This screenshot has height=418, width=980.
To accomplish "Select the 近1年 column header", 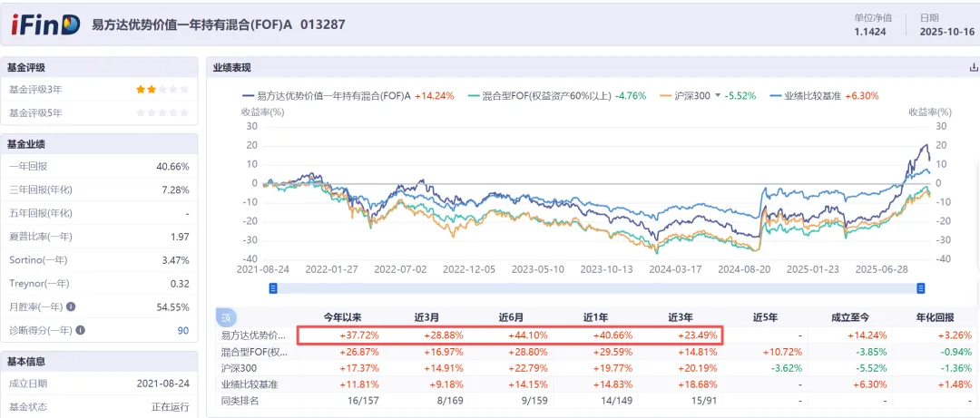I will (x=595, y=318).
